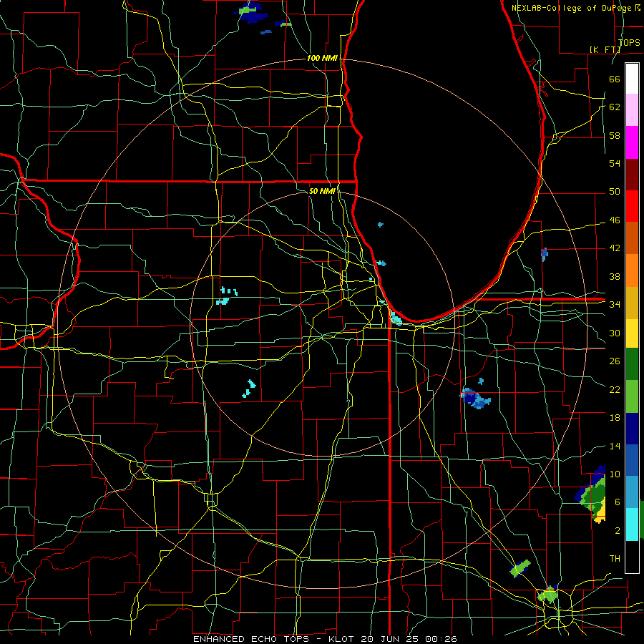Pick the dark green legend swatch
This screenshot has width=644, height=644.
tap(632, 364)
